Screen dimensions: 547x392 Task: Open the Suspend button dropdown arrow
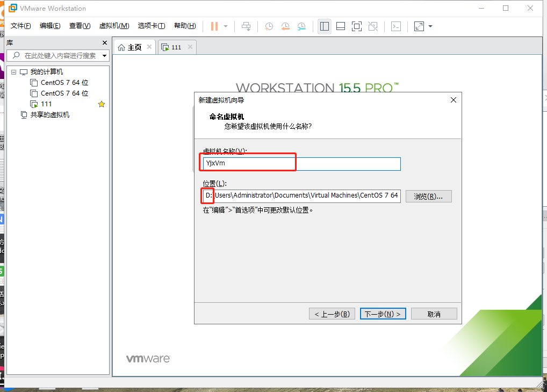[x=226, y=26]
